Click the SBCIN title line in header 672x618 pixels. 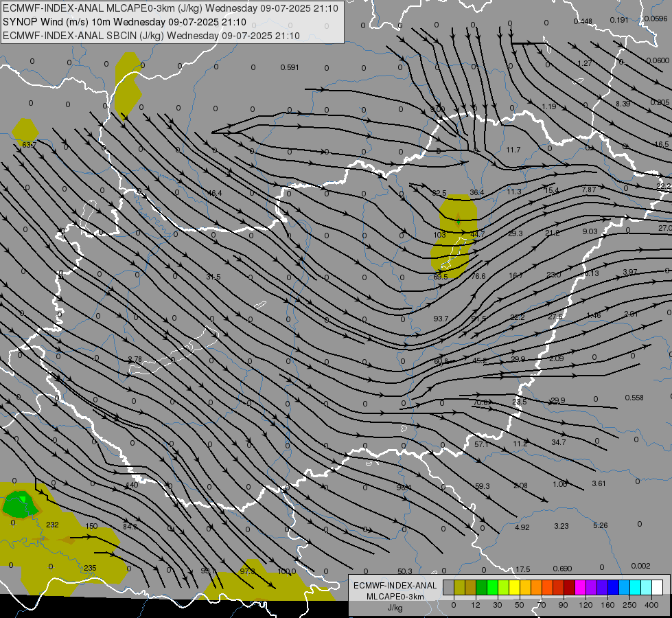151,36
